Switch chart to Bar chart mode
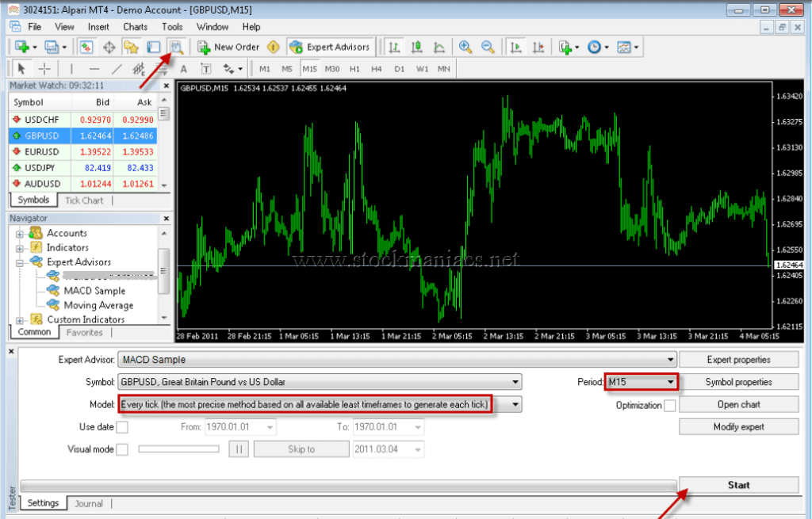The height and width of the screenshot is (519, 812). [394, 47]
